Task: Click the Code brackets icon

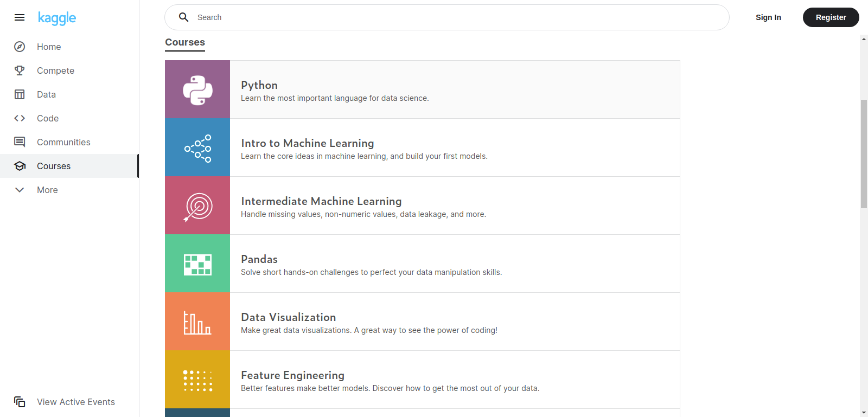Action: click(x=20, y=118)
